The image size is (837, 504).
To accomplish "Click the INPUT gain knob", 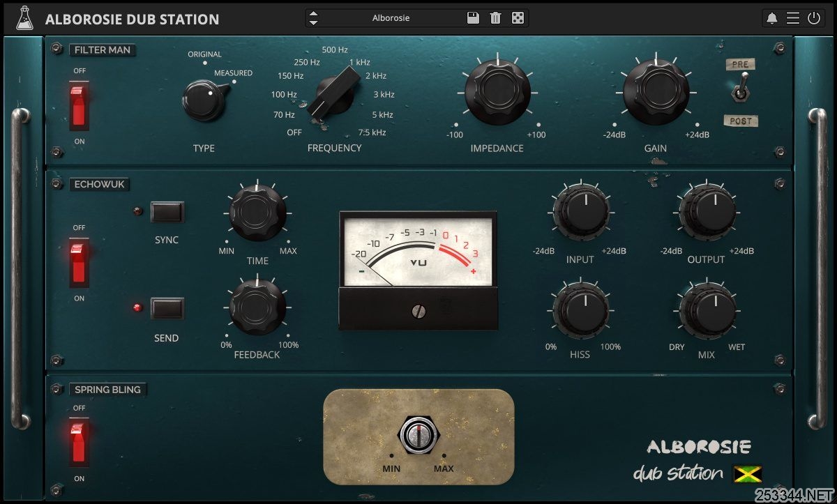I will 580,213.
